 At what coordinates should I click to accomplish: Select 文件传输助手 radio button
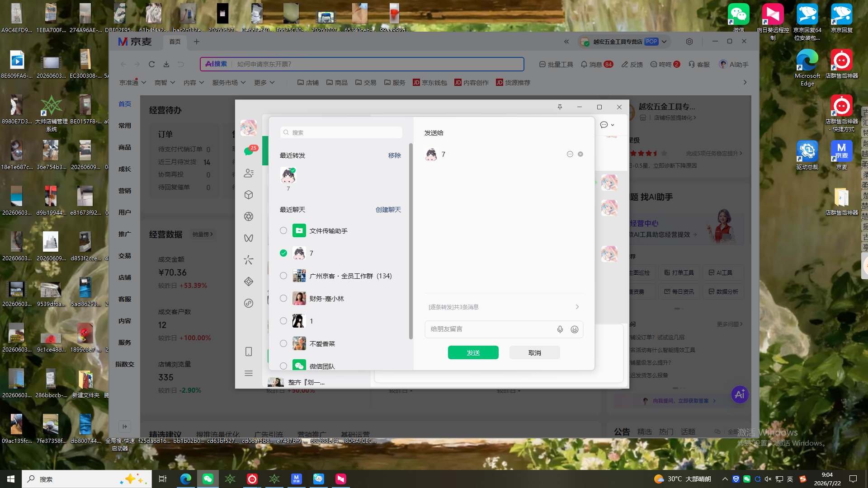283,231
